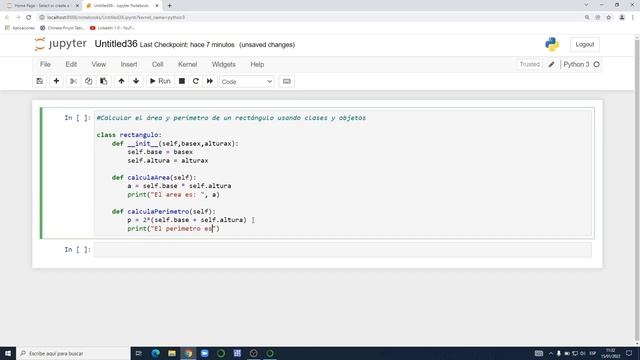Restart kernel and run all fast-forward icon
This screenshot has width=640, height=360.
[210, 81]
